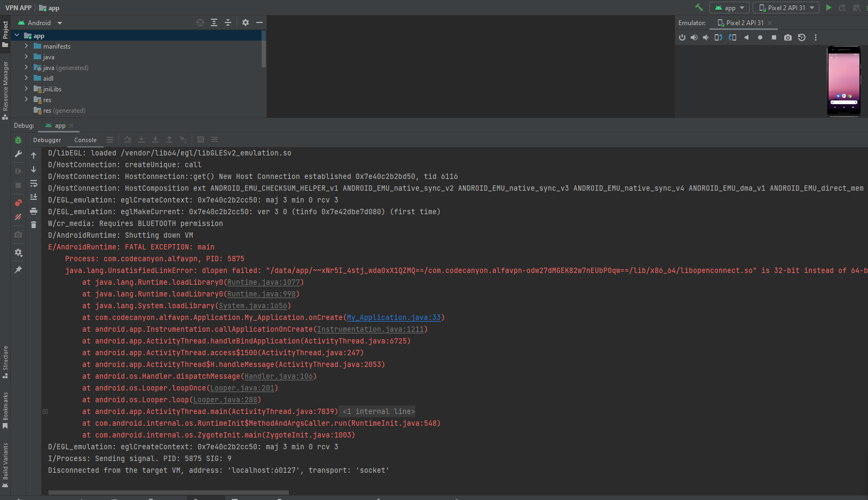The height and width of the screenshot is (500, 868).
Task: Rotate the emulator left
Action: (x=719, y=37)
